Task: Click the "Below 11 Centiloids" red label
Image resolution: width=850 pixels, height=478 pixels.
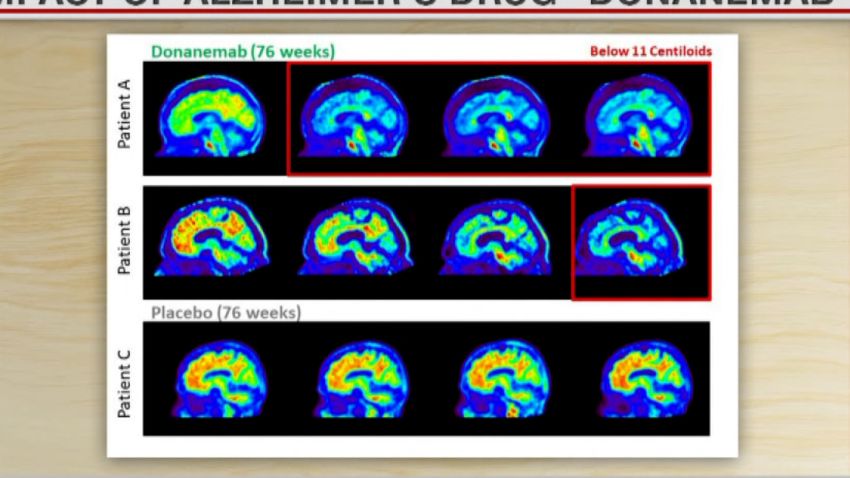Action: [651, 51]
